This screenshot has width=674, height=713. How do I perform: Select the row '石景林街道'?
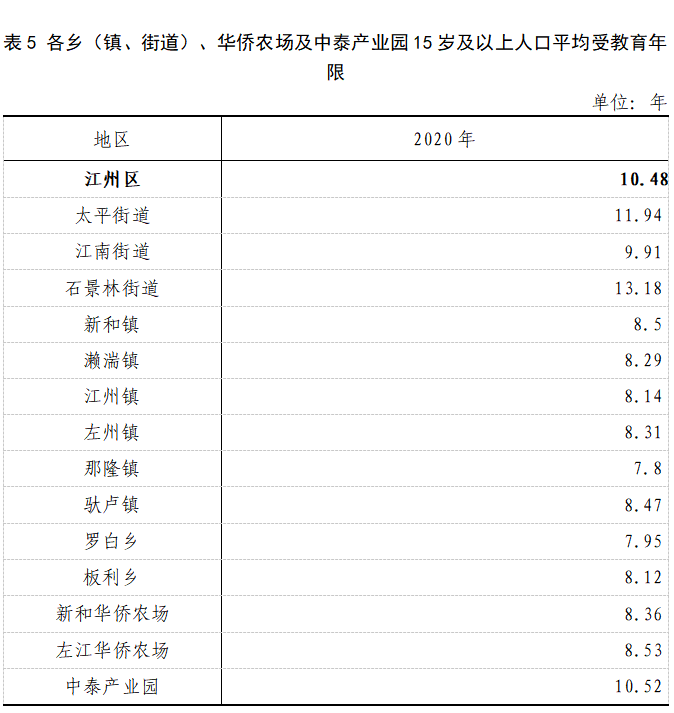click(336, 288)
